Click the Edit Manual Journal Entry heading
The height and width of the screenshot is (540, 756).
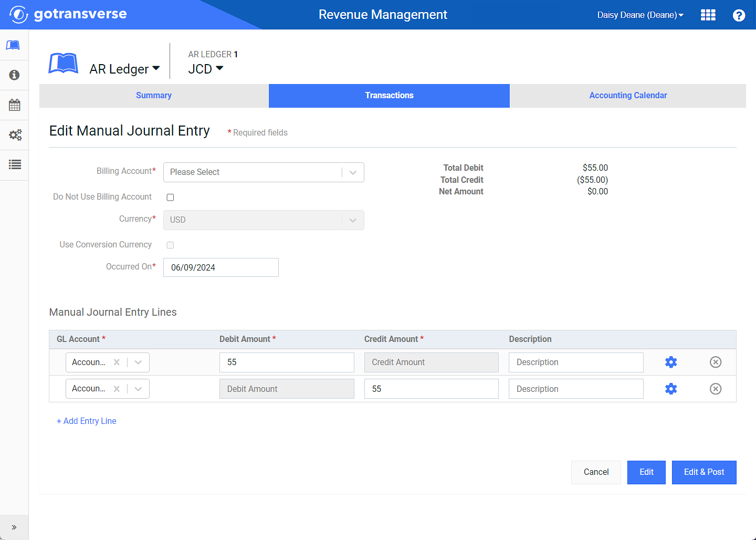coord(130,131)
